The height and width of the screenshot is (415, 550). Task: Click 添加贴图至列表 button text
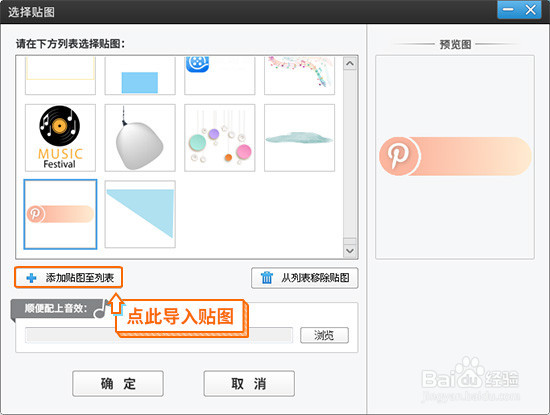[x=80, y=278]
